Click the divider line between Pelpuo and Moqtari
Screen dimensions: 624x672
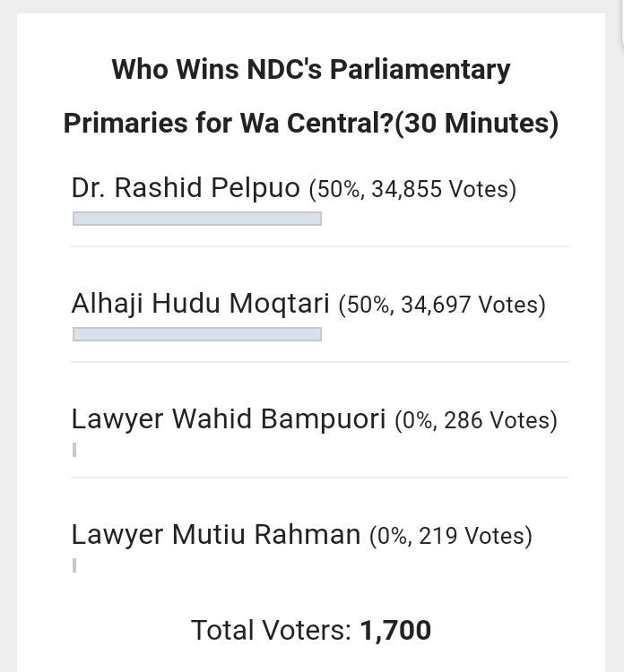[x=319, y=246]
